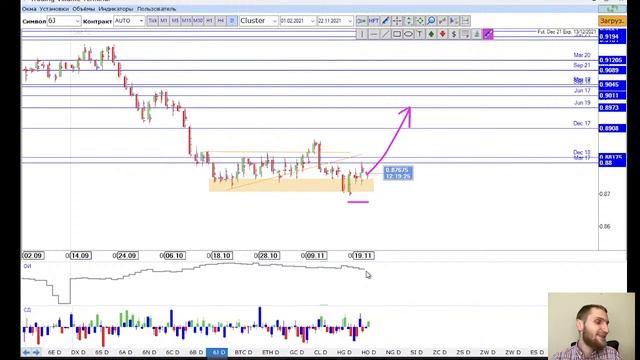Click the ruler measurement icon at toolbar end
Screen dimensions: 640x360
pos(465,20)
